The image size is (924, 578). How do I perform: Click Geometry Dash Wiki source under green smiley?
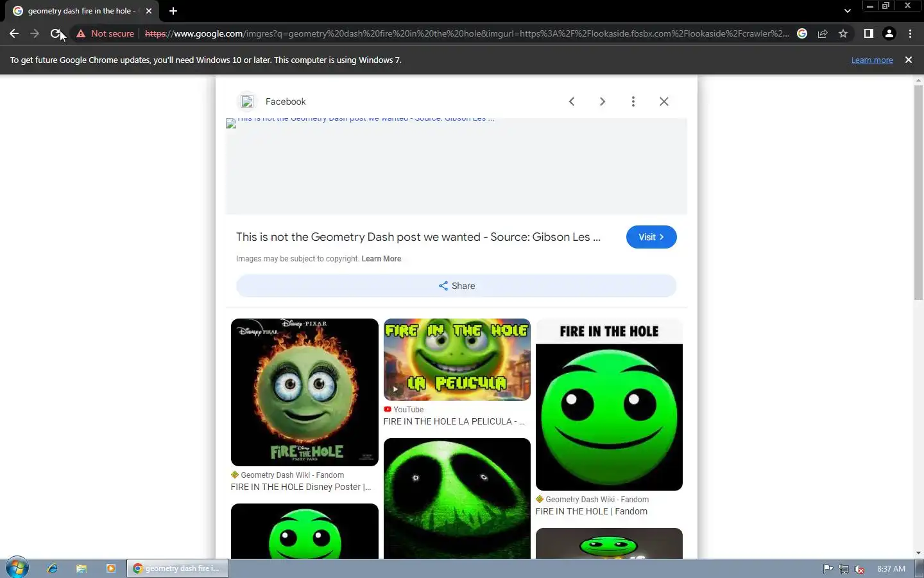(592, 500)
